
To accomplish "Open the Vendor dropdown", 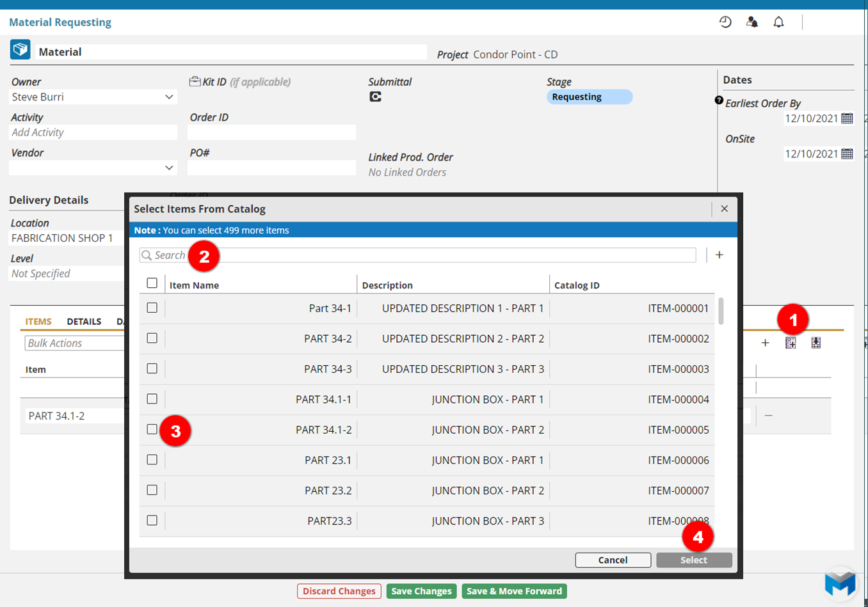I will (x=169, y=168).
